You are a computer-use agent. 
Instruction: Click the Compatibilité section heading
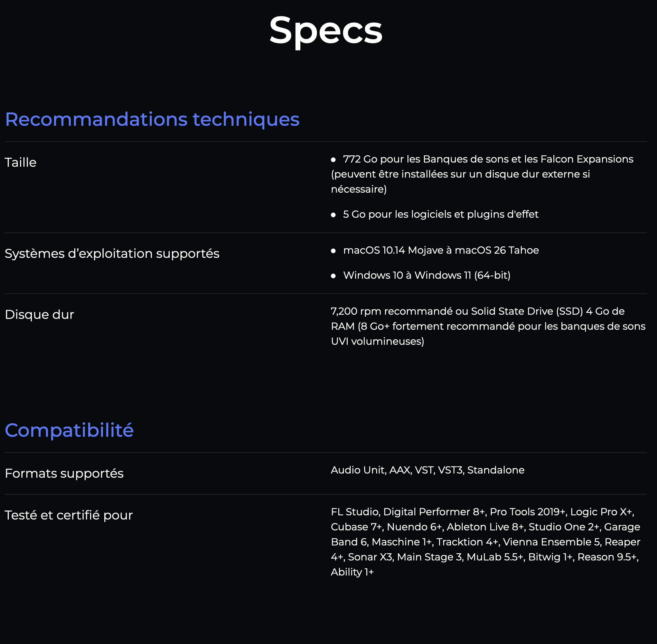click(x=70, y=430)
